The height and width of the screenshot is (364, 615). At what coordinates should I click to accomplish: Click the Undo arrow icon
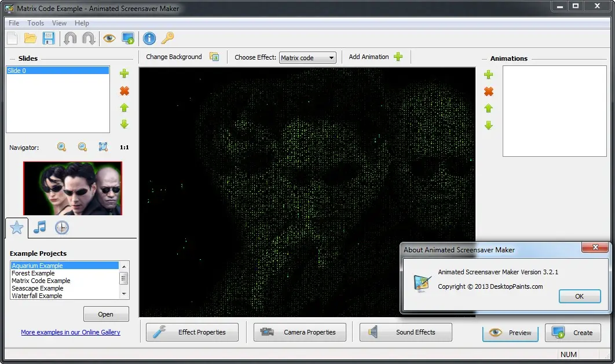pos(70,38)
